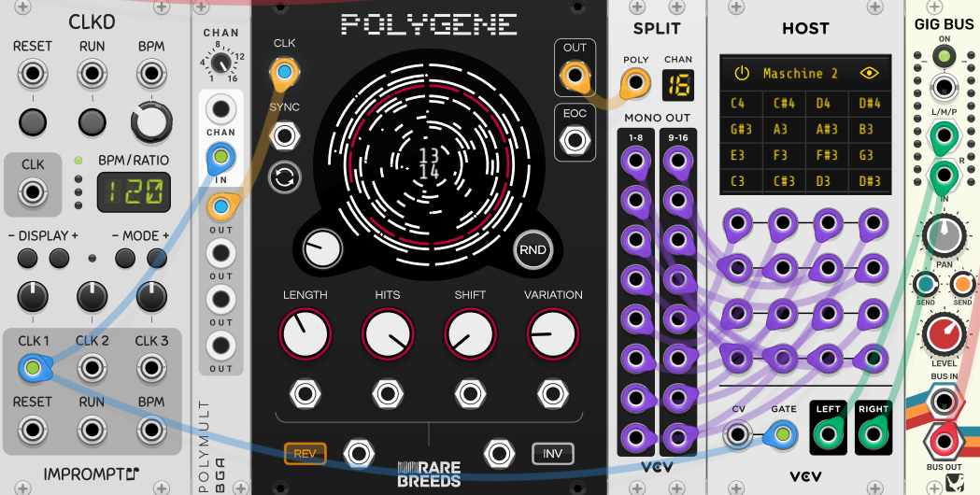This screenshot has width=980, height=495.
Task: Click the Polygene SYNC input jack
Action: (x=285, y=135)
